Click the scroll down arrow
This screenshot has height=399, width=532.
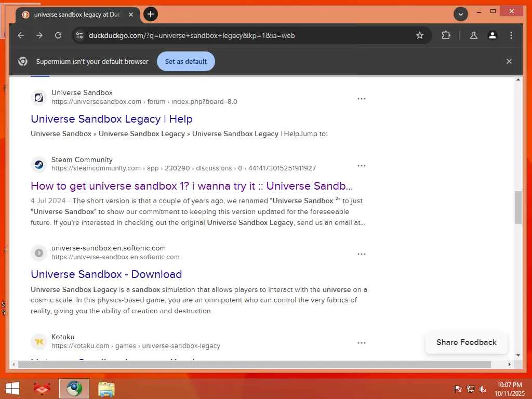click(x=518, y=355)
